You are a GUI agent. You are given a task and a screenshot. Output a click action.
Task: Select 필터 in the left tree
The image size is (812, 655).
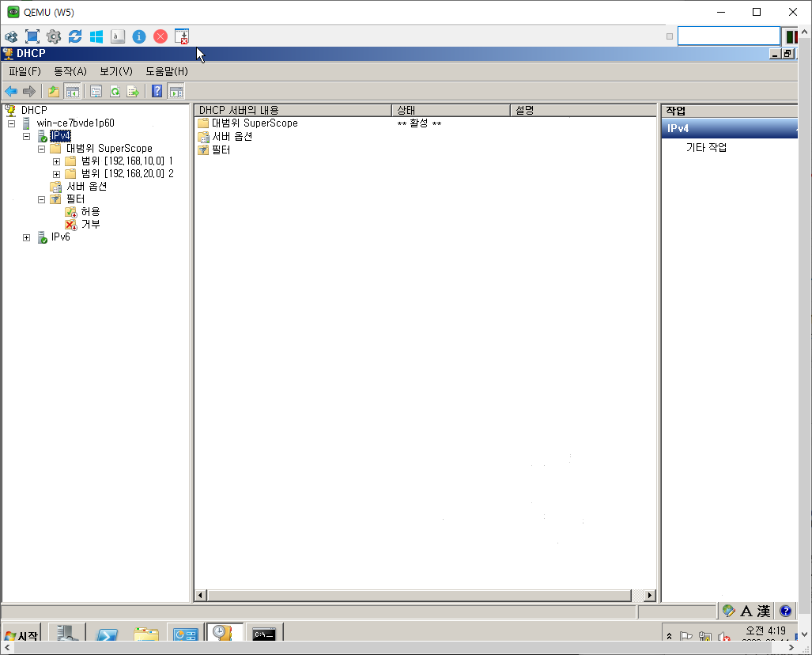pos(75,199)
